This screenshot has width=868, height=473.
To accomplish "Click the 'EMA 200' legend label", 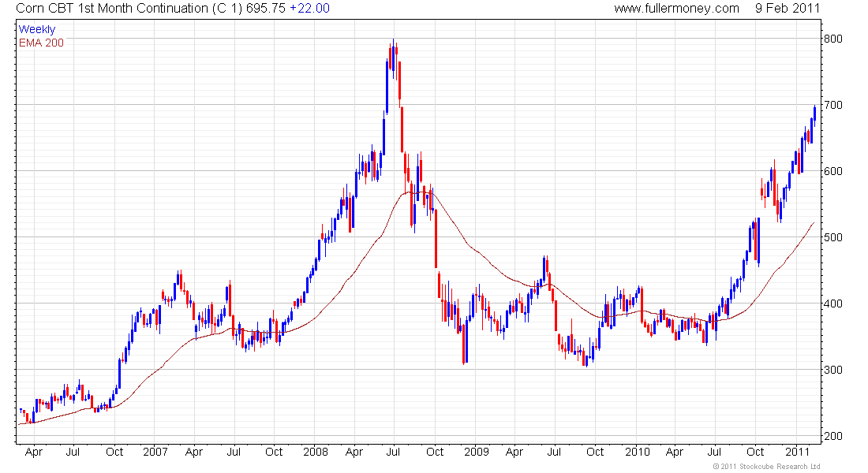I will 41,43.
